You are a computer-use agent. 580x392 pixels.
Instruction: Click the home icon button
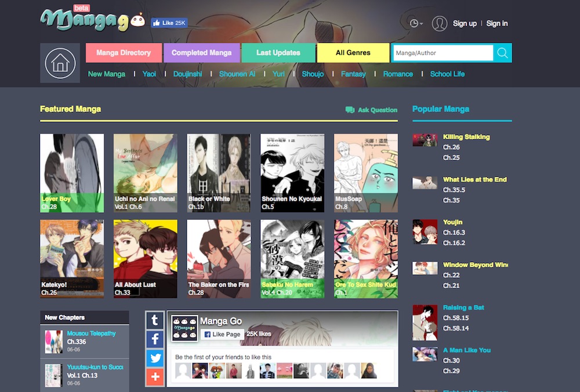(60, 63)
